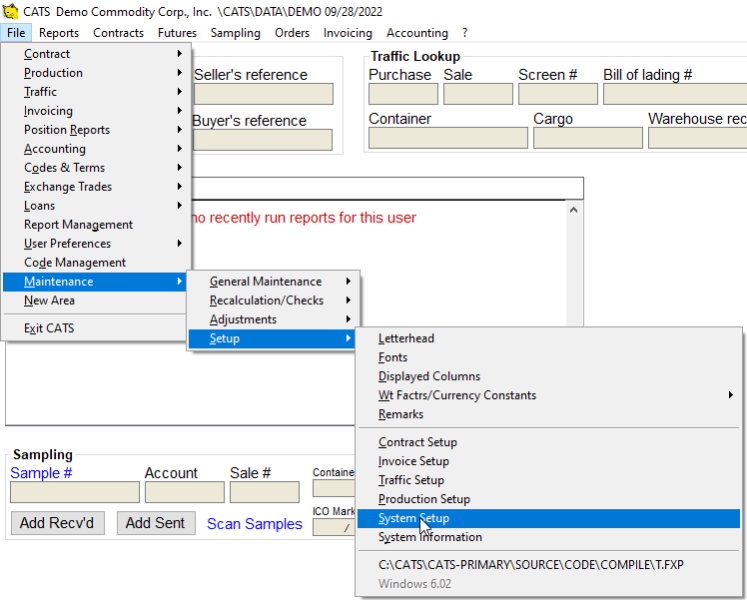747x600 pixels.
Task: Click the Screen # field
Action: 558,94
